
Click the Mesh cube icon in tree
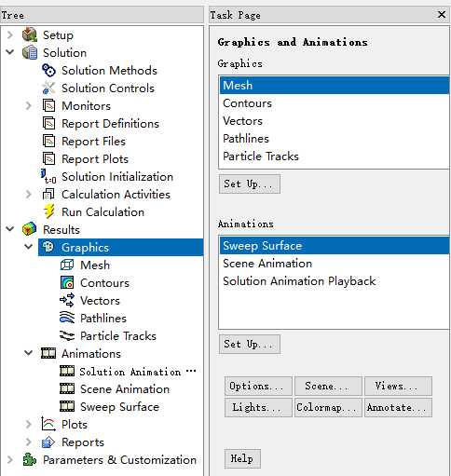point(67,265)
